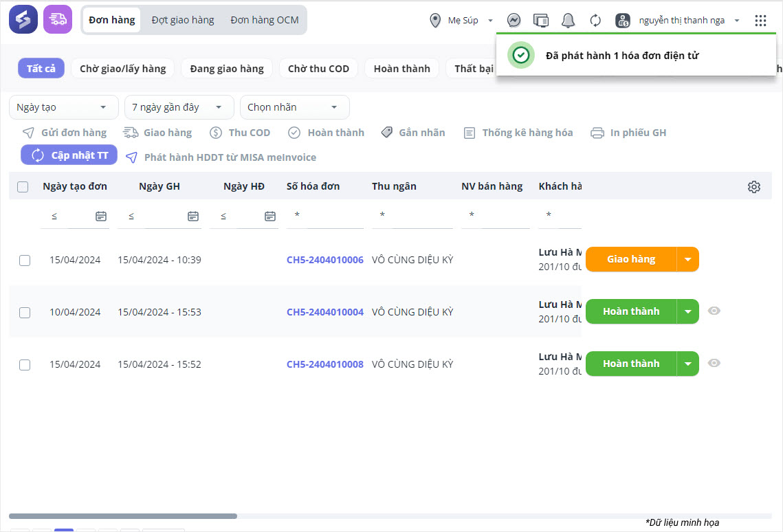The width and height of the screenshot is (783, 532).
Task: Filter by "Chờ thu COD" status tab
Action: pyautogui.click(x=318, y=69)
